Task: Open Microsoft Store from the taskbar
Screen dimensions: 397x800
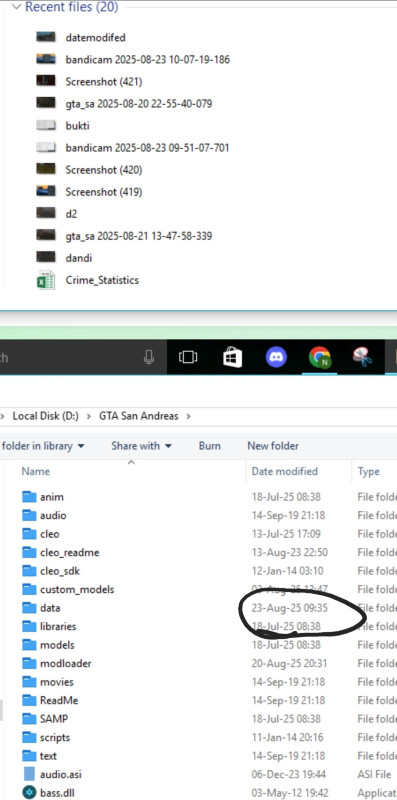Action: point(233,357)
